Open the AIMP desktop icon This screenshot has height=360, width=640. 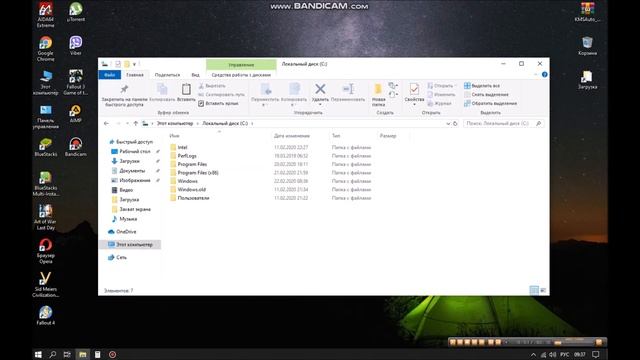click(x=76, y=113)
